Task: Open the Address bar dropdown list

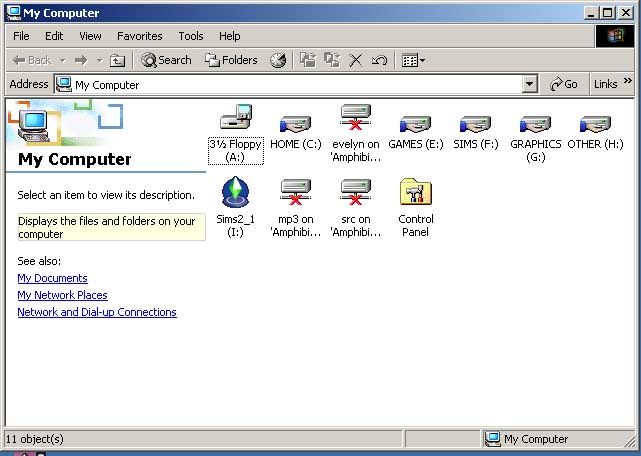Action: pos(530,84)
